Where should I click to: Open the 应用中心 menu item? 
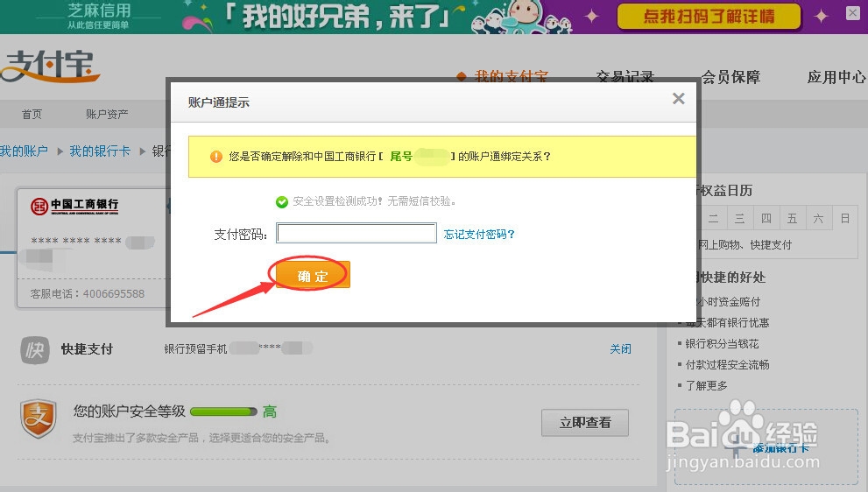(836, 77)
